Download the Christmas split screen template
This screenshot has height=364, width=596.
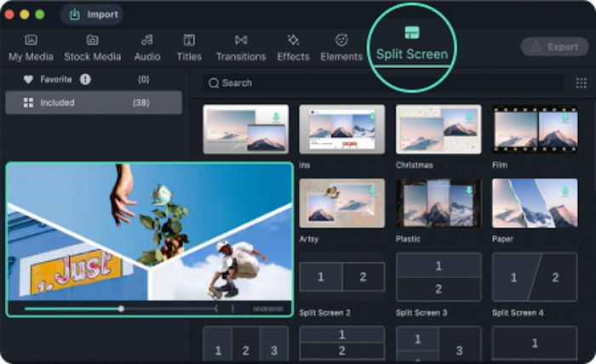click(469, 117)
